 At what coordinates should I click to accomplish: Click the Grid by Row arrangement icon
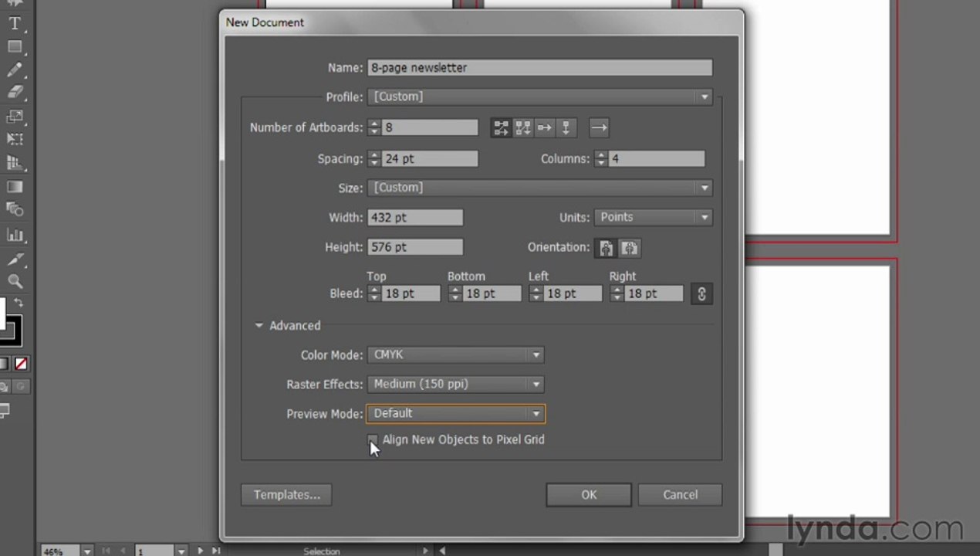point(501,128)
